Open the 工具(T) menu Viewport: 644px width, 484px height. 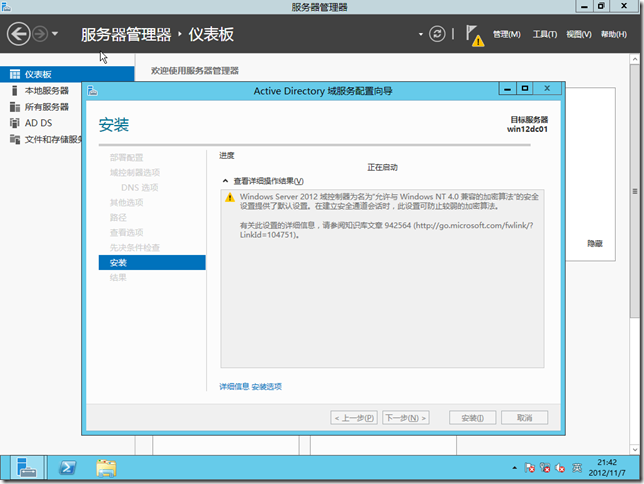(545, 35)
